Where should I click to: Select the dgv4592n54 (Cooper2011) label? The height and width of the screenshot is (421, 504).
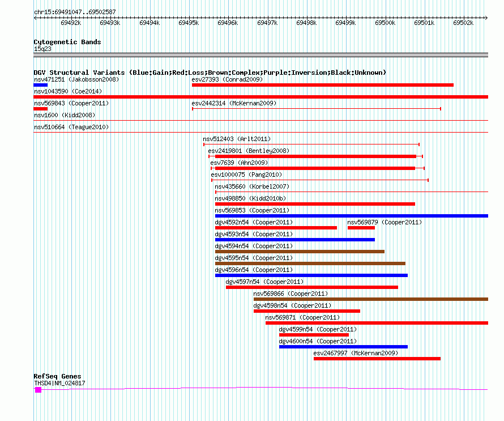click(x=254, y=222)
